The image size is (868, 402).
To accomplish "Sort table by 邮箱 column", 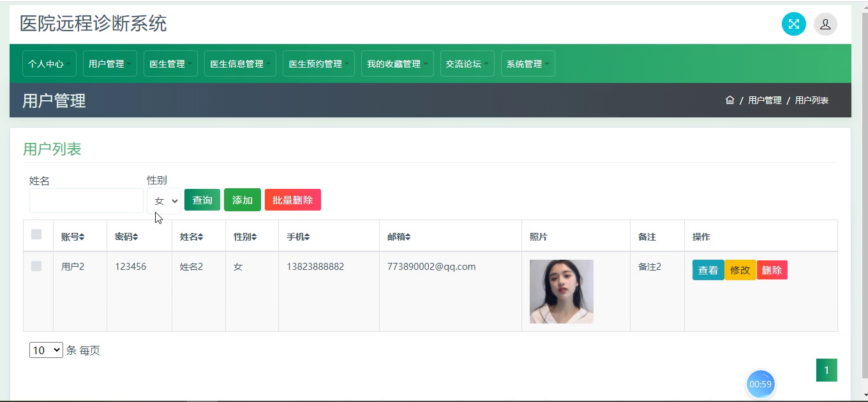I will (399, 237).
